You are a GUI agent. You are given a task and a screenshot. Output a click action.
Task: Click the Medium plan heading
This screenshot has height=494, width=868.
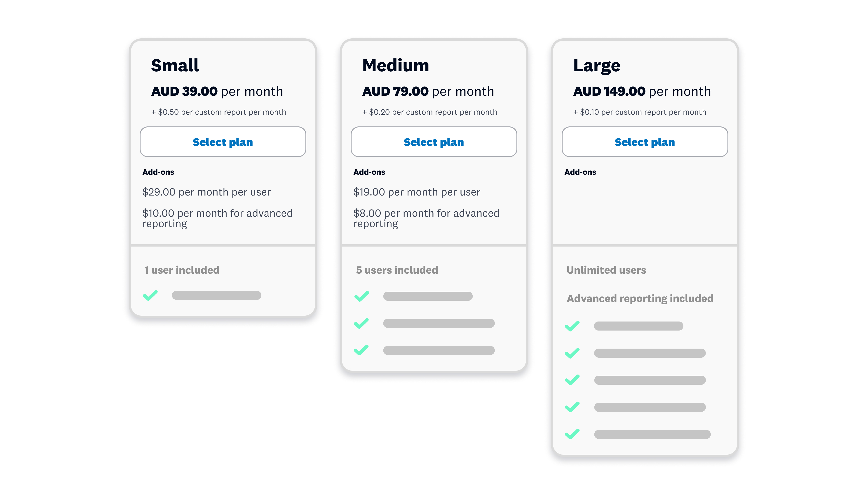395,65
